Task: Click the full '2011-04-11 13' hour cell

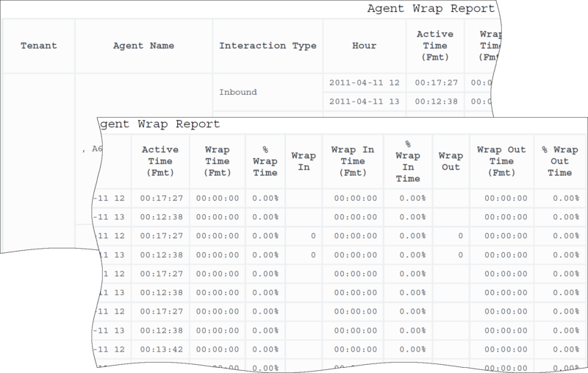Action: pyautogui.click(x=364, y=102)
